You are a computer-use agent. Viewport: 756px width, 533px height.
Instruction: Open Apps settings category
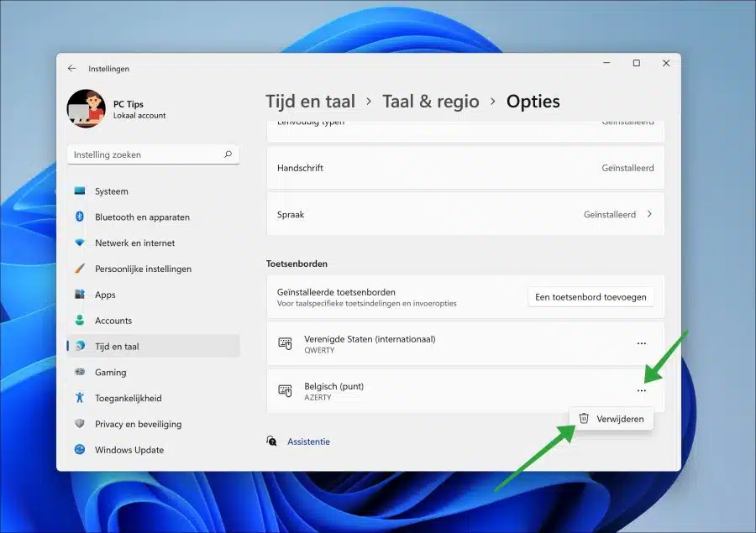click(x=154, y=295)
